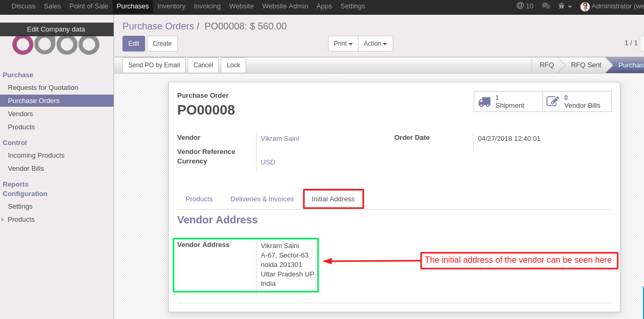
Task: Click the 1 / 1 pager counter
Action: click(x=631, y=43)
